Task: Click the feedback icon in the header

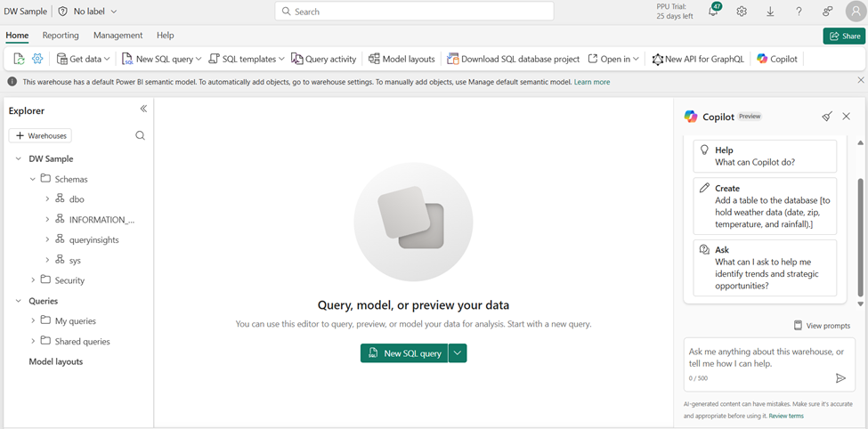Action: pos(828,11)
